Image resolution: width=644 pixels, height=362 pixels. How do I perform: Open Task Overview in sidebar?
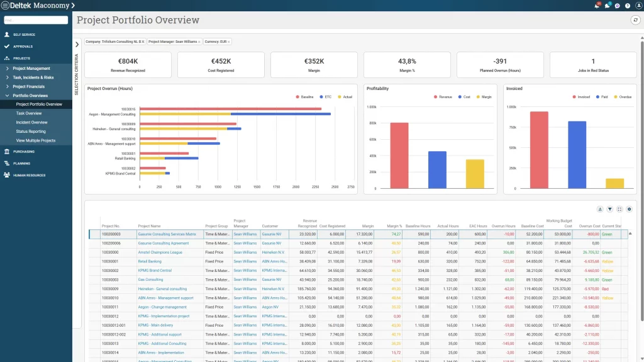pos(29,113)
